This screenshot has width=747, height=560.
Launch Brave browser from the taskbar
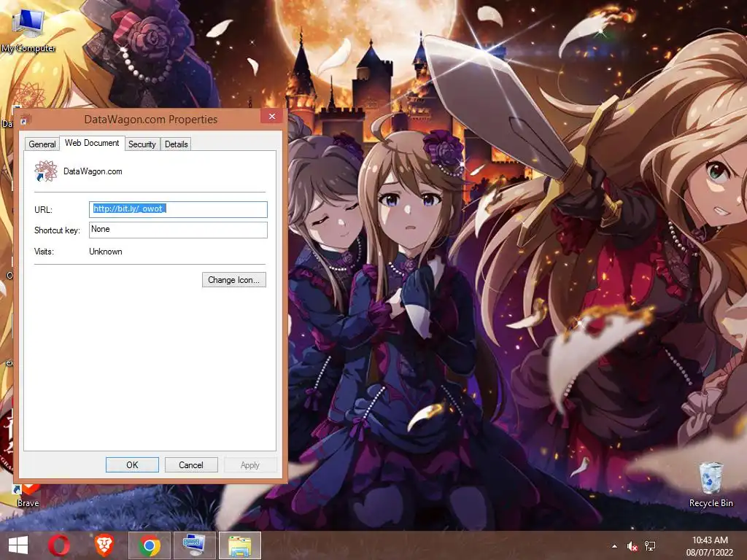104,545
